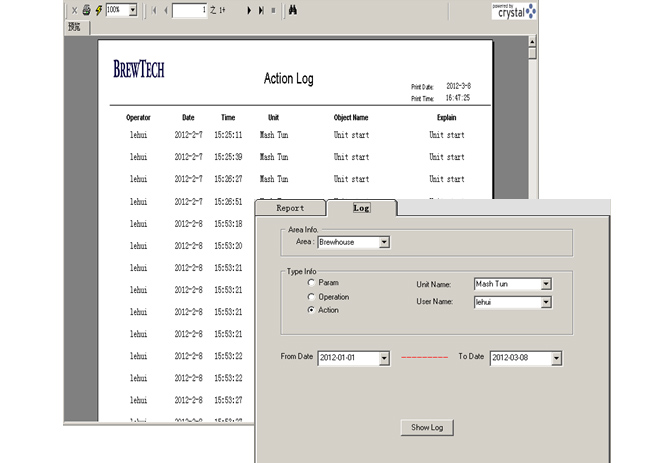
Task: Open the From Date picker dropdown
Action: (384, 358)
